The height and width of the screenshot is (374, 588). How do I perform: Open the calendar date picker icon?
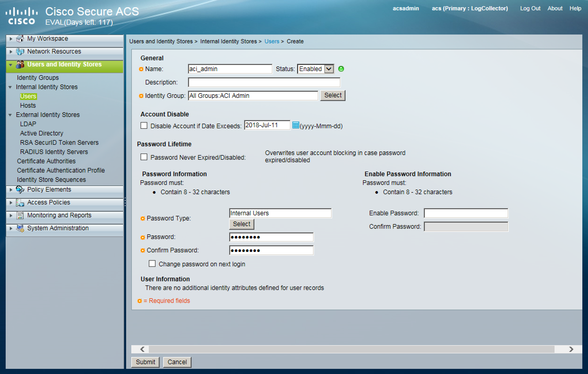[296, 125]
